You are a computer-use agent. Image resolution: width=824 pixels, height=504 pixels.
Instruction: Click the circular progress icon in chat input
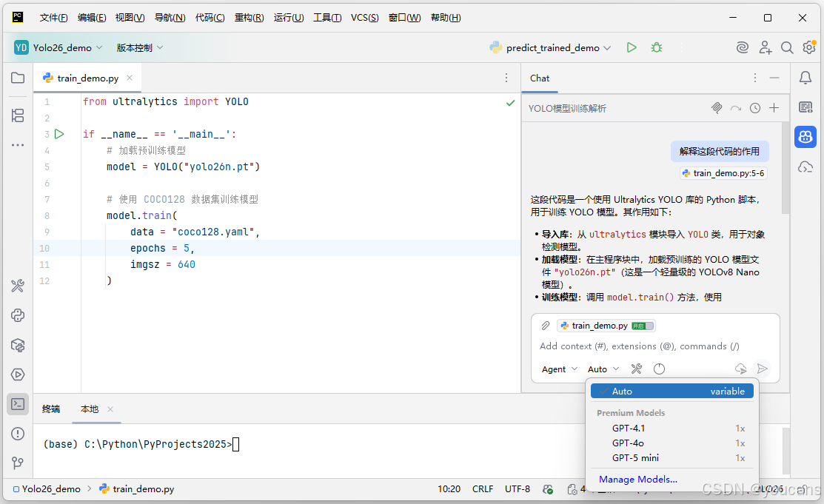659,369
